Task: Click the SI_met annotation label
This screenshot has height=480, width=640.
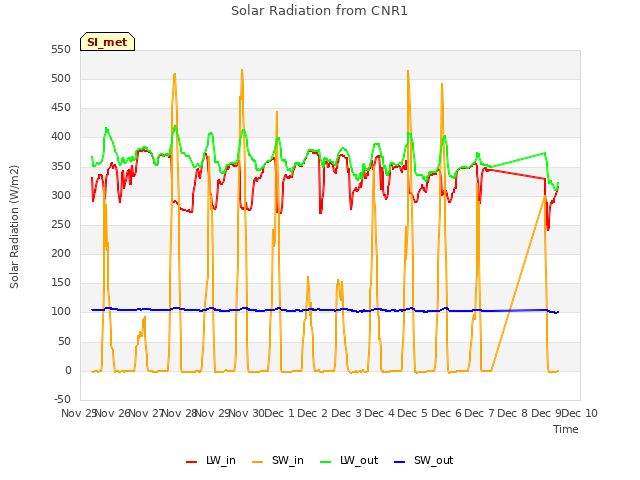Action: coord(107,42)
